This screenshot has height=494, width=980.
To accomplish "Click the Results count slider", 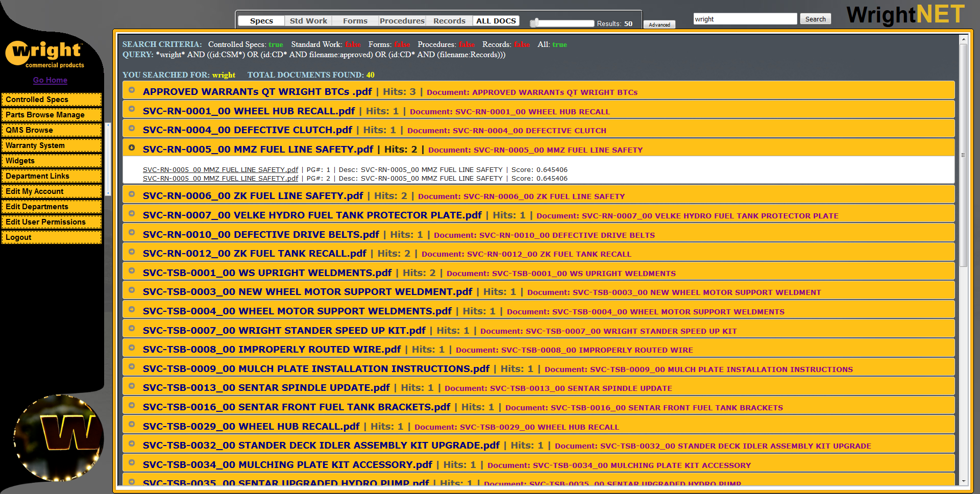I will click(562, 23).
